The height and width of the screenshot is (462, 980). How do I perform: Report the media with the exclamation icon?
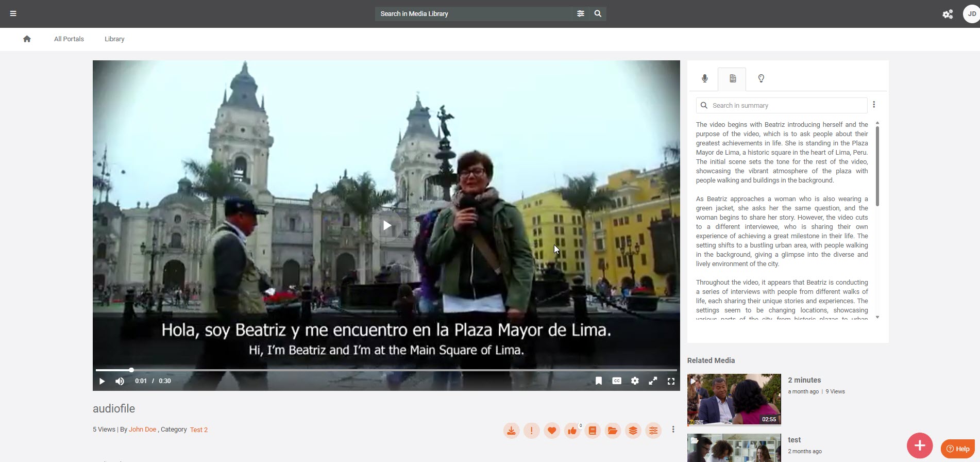click(x=531, y=431)
